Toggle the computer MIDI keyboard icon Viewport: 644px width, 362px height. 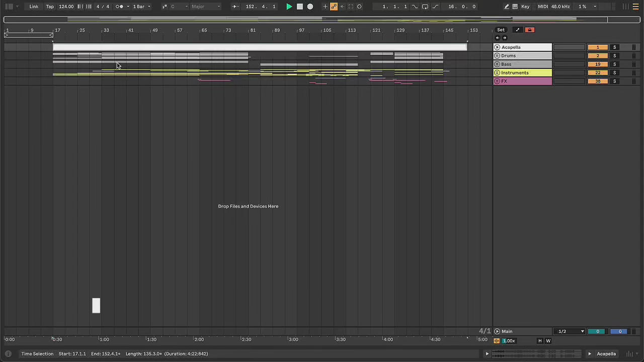coord(515,7)
